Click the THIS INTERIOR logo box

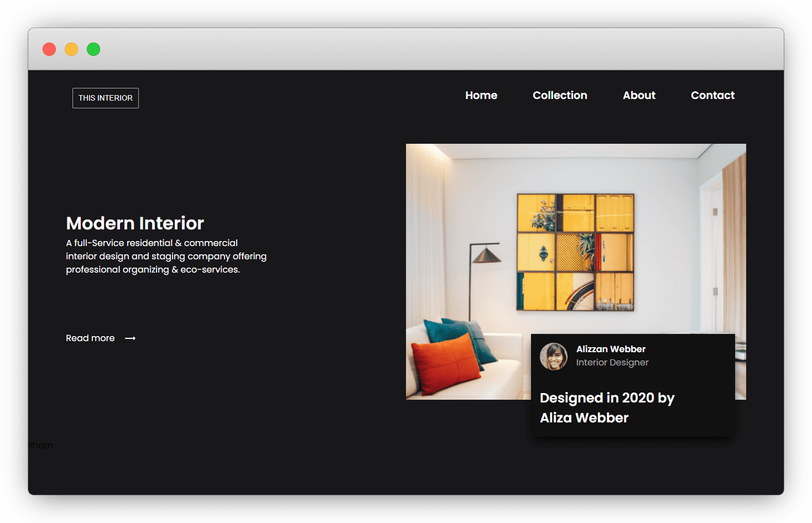click(x=105, y=98)
